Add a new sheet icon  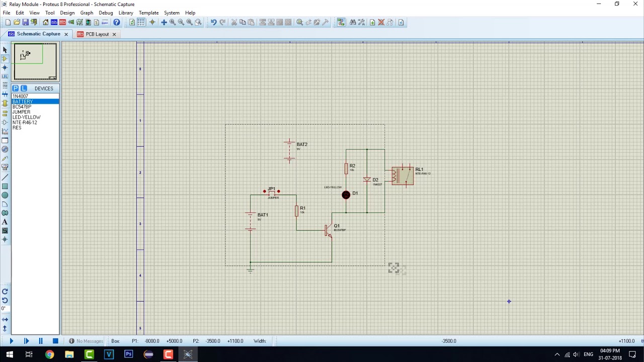point(372,22)
